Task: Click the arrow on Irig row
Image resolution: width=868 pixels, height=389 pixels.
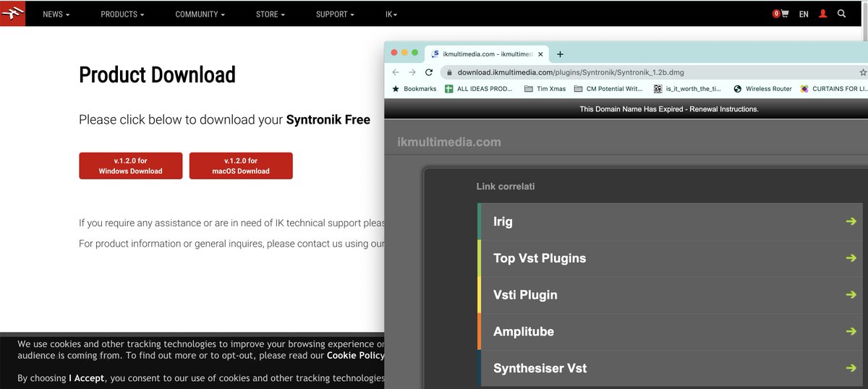Action: click(x=851, y=221)
